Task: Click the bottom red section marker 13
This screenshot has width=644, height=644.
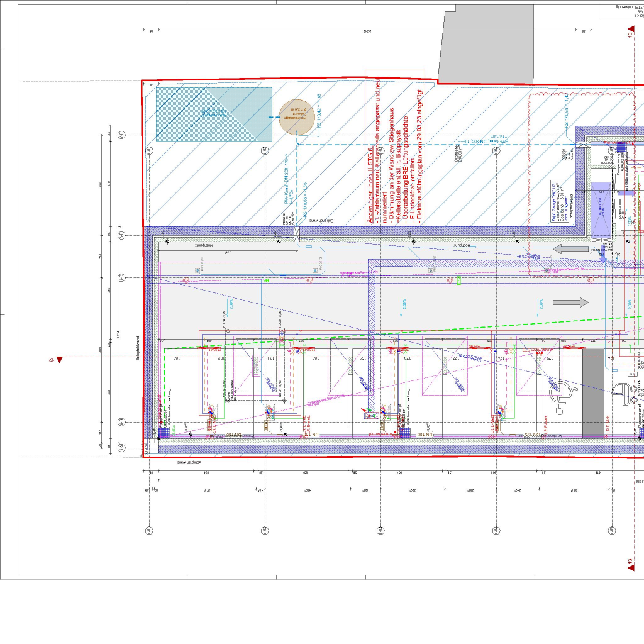Action: coord(631,568)
